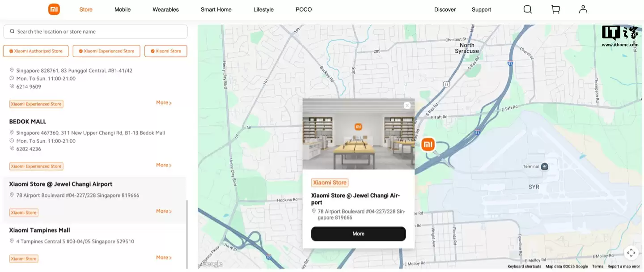This screenshot has height=272, width=644.
Task: Click the Google logo on the map
Action: pos(212,264)
